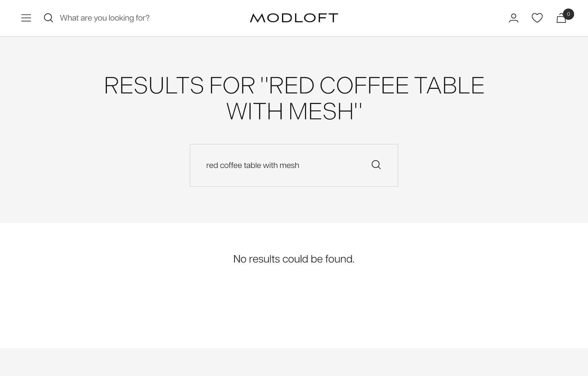Screen dimensions: 588x376
Task: Click the MODLOFT wordmark in the header
Action: click(x=294, y=18)
